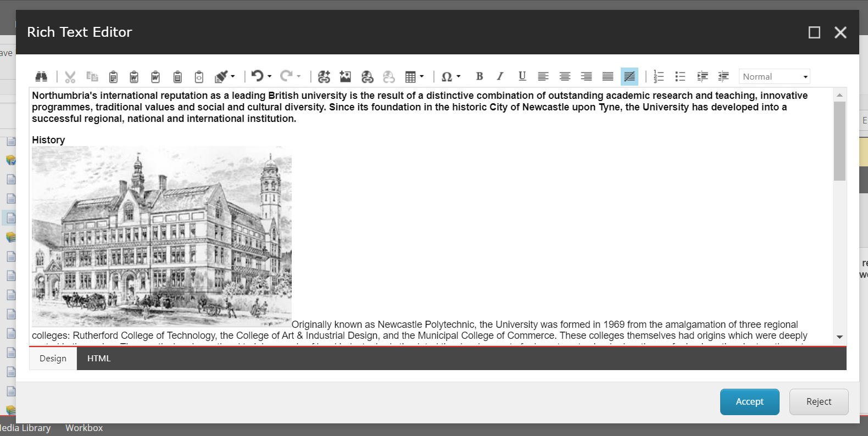Open Find and Replace binoculars tool
The height and width of the screenshot is (436, 868).
click(41, 76)
